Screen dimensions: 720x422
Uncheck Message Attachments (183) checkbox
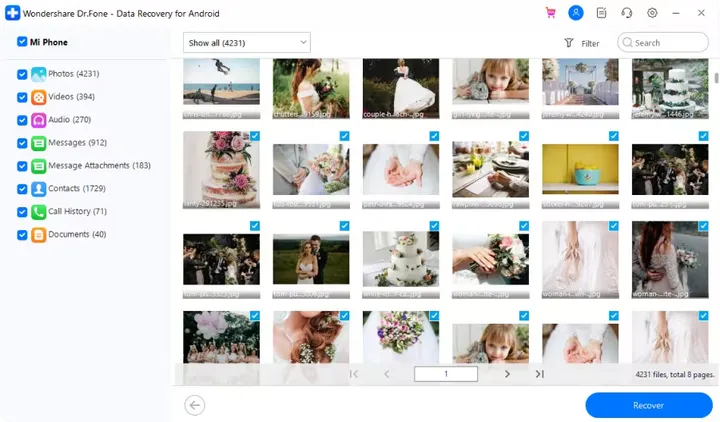coord(22,166)
